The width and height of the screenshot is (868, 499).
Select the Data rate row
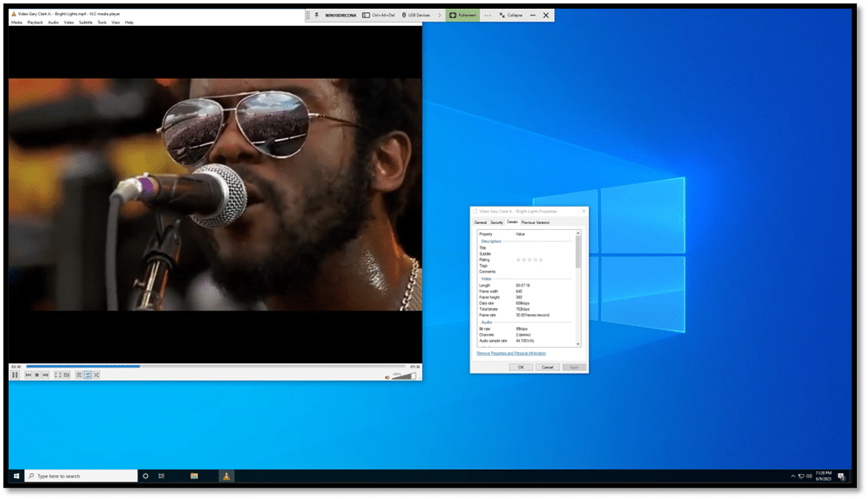525,304
